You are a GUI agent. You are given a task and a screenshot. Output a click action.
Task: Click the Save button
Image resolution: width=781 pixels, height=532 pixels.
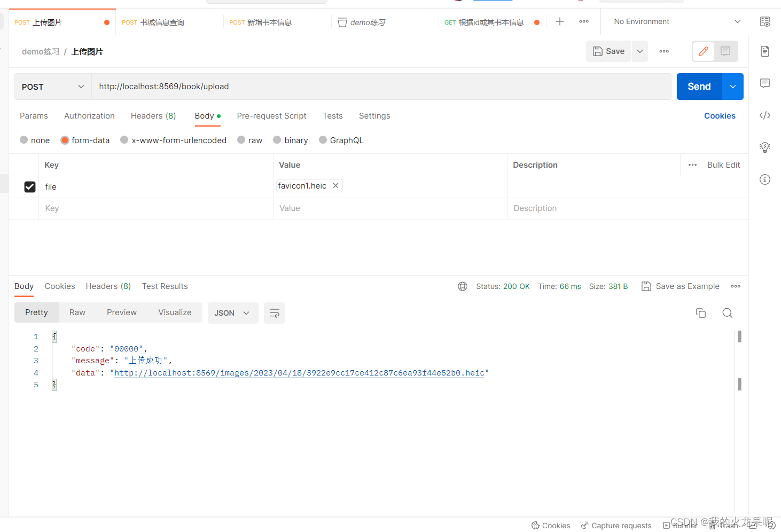pyautogui.click(x=608, y=51)
